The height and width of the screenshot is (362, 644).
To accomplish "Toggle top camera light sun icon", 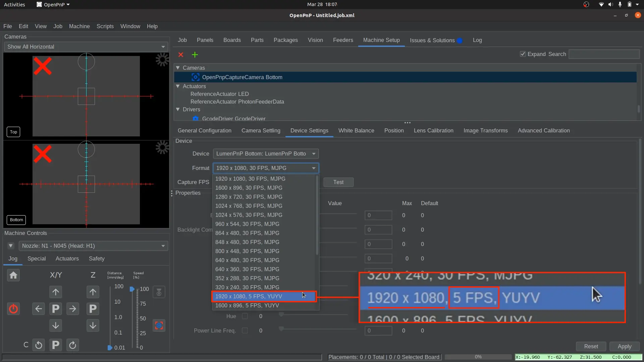I will [162, 60].
